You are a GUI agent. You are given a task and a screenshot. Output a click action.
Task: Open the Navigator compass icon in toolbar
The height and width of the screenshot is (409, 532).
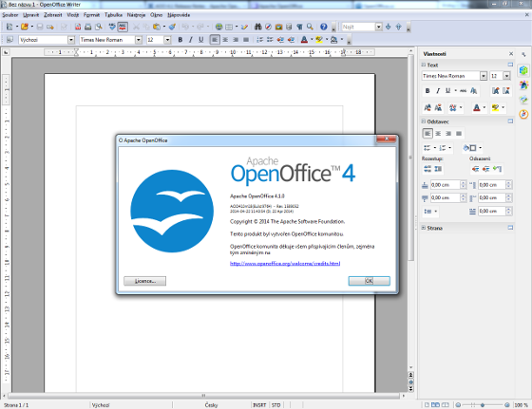268,27
